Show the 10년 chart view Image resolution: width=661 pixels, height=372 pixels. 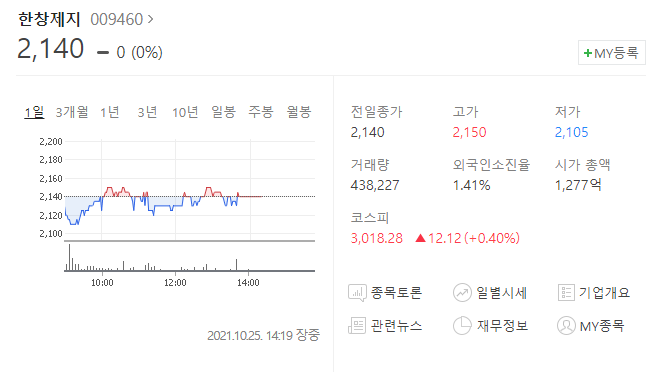click(185, 112)
